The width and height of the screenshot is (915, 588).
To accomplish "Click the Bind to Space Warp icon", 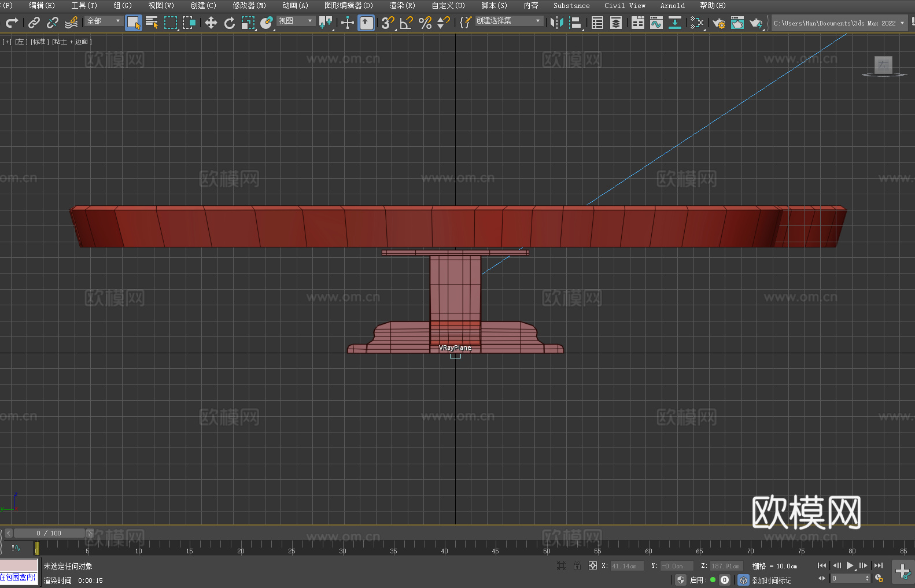I will tap(71, 23).
